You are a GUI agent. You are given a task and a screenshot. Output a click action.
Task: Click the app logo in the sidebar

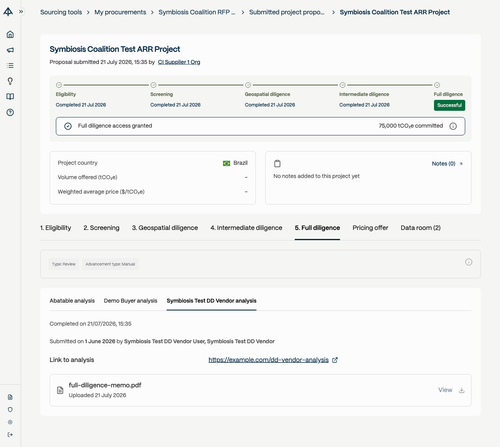8,12
